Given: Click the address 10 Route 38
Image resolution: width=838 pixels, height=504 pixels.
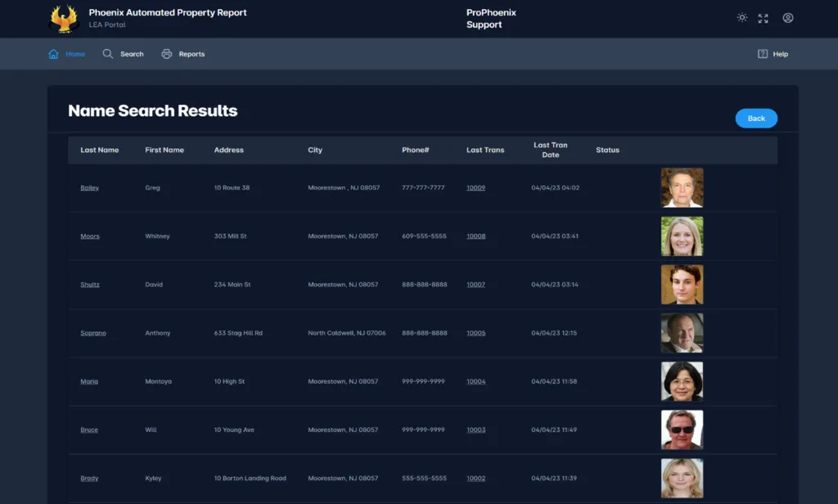Looking at the screenshot, I should click(x=232, y=187).
